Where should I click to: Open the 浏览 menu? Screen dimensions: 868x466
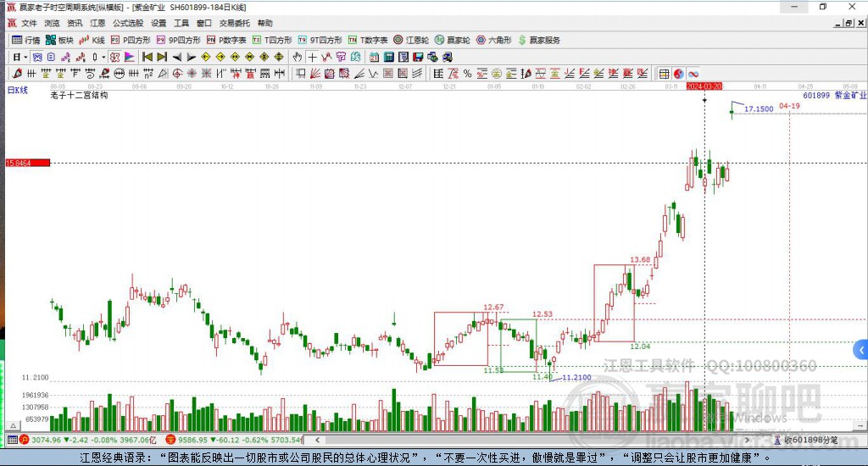(x=52, y=23)
